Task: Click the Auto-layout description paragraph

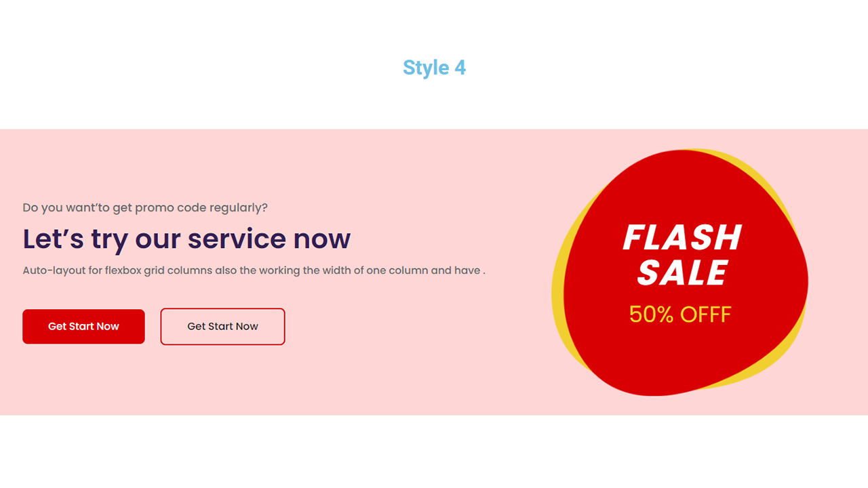Action: point(254,270)
